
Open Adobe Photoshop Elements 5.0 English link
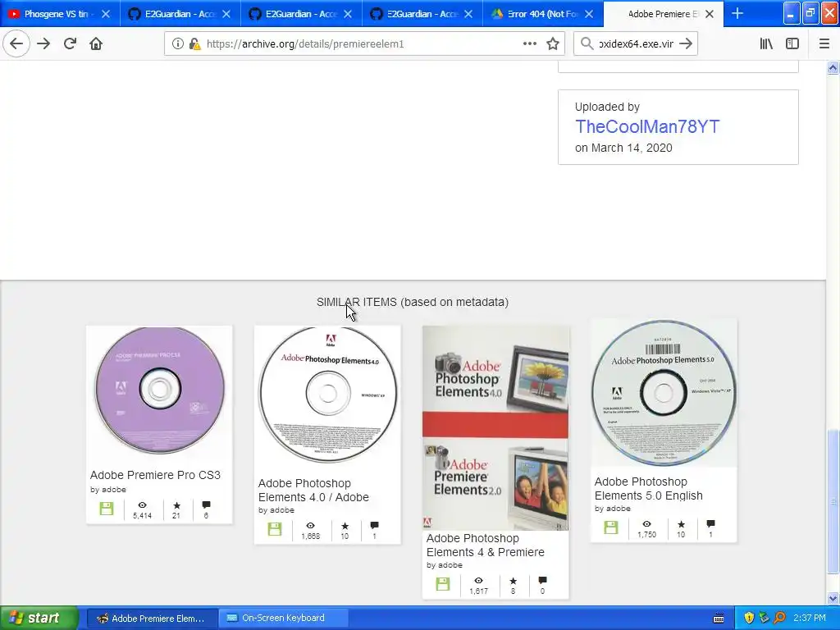coord(649,488)
